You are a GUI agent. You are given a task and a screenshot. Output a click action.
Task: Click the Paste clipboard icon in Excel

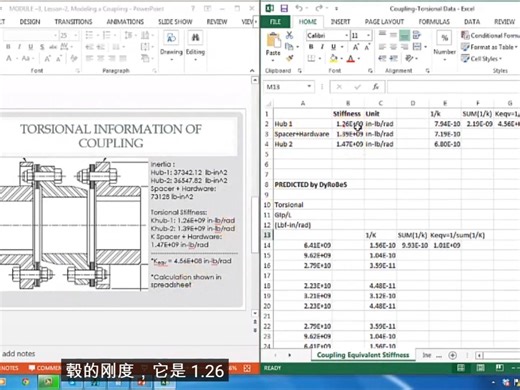pyautogui.click(x=274, y=41)
